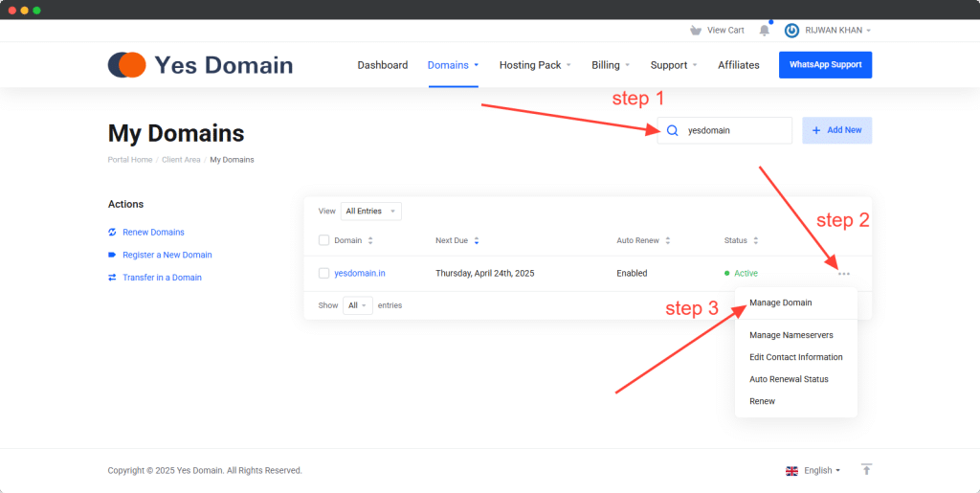The height and width of the screenshot is (493, 980).
Task: Choose Manage Domain from the menu
Action: pos(781,303)
